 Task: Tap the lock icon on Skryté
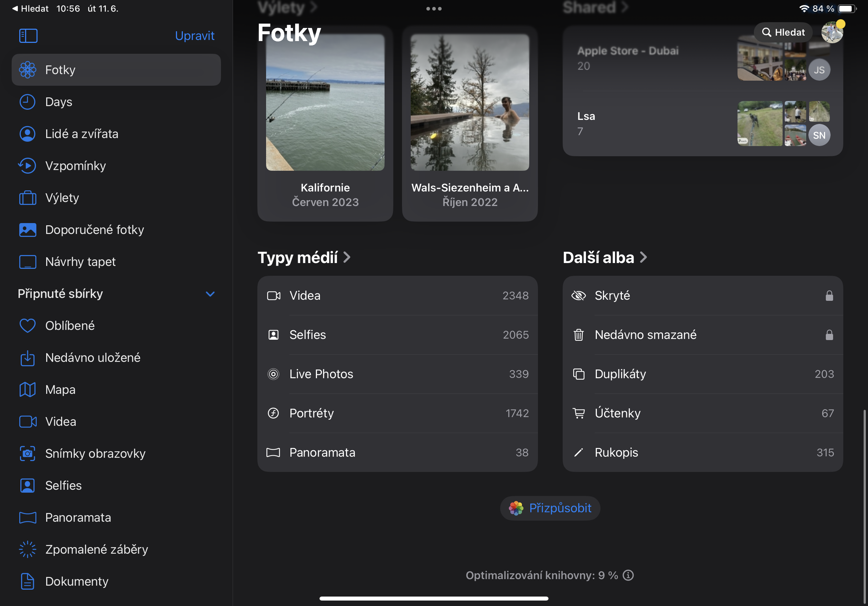(829, 296)
